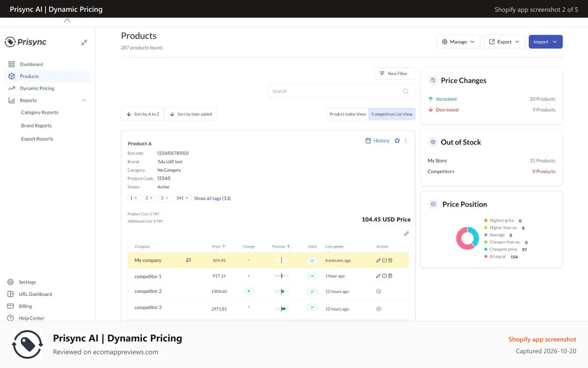The height and width of the screenshot is (368, 588).
Task: Click clock icon in competitor 1 row
Action: [x=384, y=276]
